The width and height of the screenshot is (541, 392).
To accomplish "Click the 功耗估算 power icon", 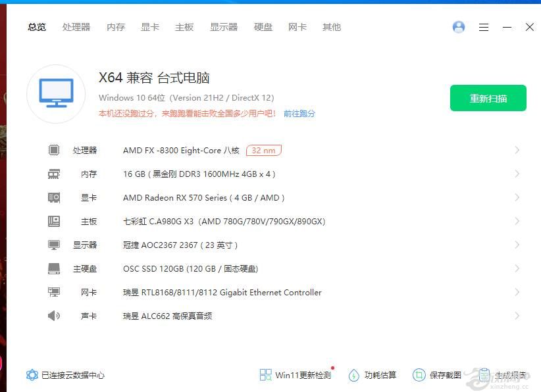I will pyautogui.click(x=353, y=375).
